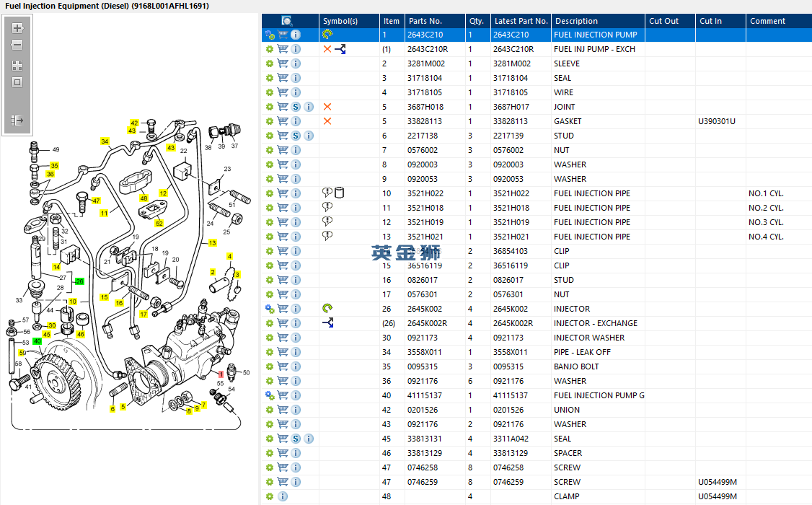Viewport: 812px width, 505px height.
Task: Open the search icon in table header
Action: click(287, 21)
